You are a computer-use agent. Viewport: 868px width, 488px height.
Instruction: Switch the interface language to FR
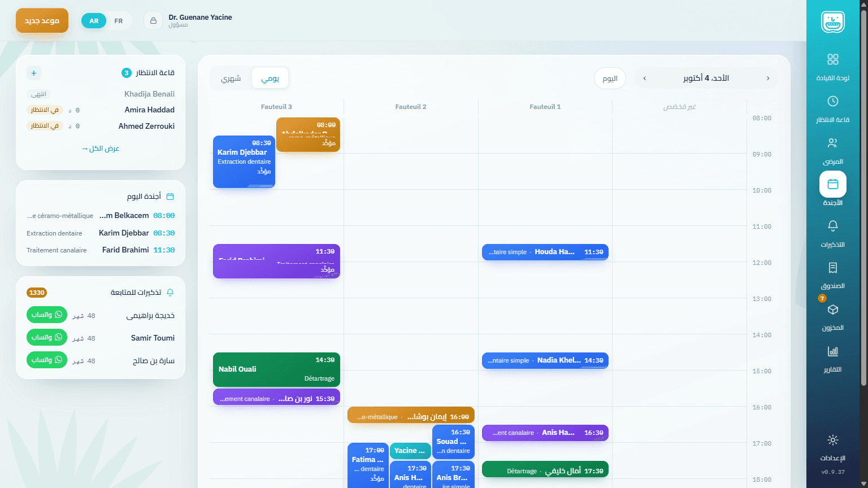119,21
